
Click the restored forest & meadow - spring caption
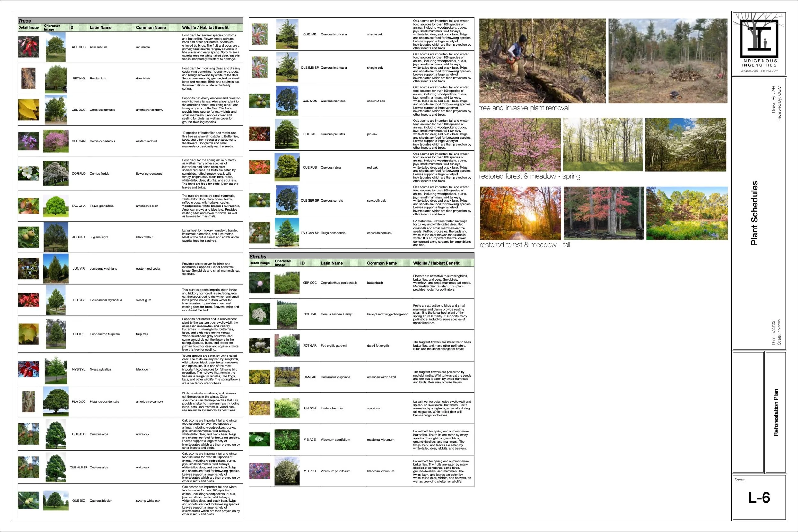529,176
